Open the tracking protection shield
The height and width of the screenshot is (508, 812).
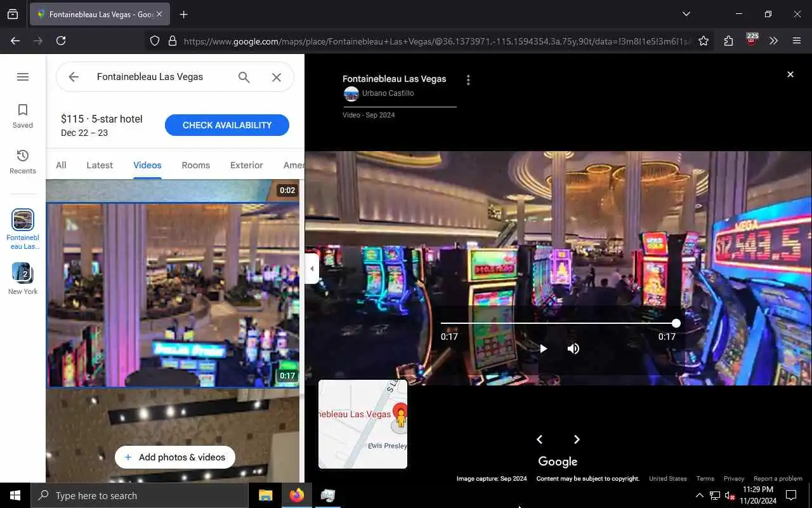click(x=155, y=41)
